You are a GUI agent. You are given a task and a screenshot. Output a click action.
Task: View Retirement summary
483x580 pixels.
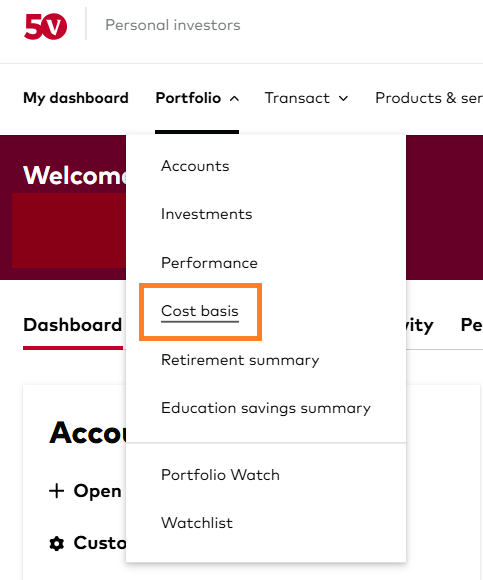(x=240, y=360)
